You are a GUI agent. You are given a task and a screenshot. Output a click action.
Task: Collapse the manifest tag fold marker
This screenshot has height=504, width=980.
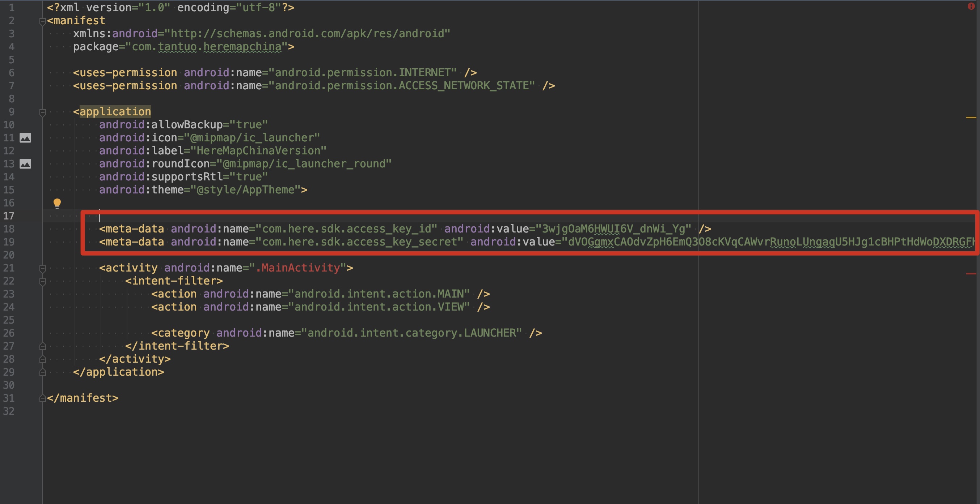[x=43, y=22]
